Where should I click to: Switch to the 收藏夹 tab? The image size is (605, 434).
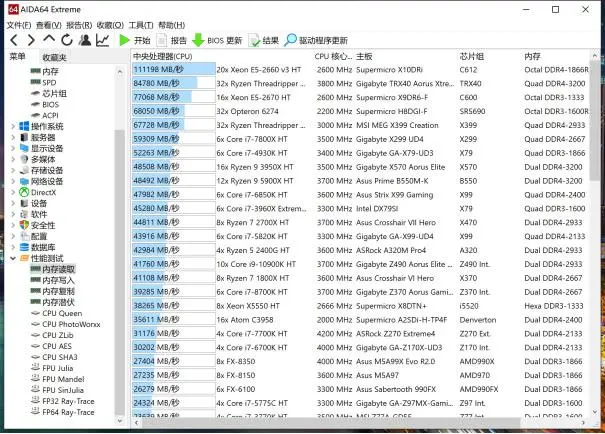coord(54,57)
